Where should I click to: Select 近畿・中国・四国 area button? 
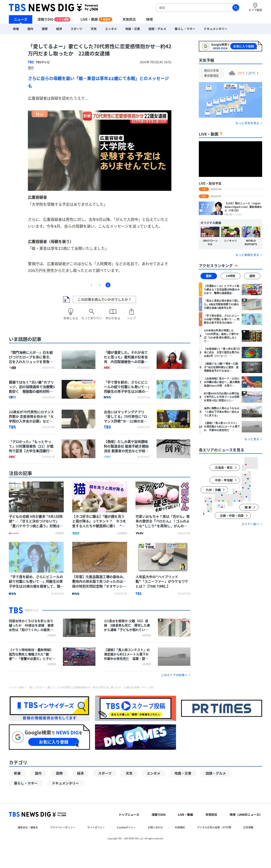[x=233, y=515]
